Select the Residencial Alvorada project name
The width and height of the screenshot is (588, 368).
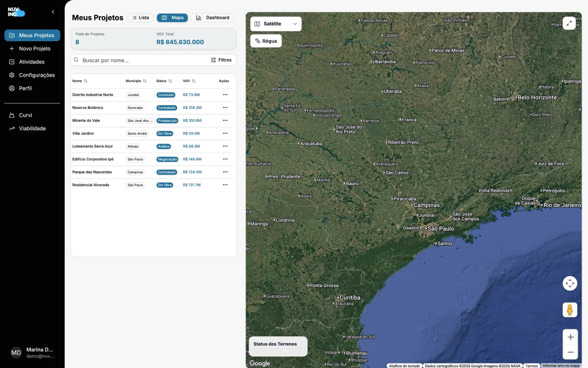[91, 185]
